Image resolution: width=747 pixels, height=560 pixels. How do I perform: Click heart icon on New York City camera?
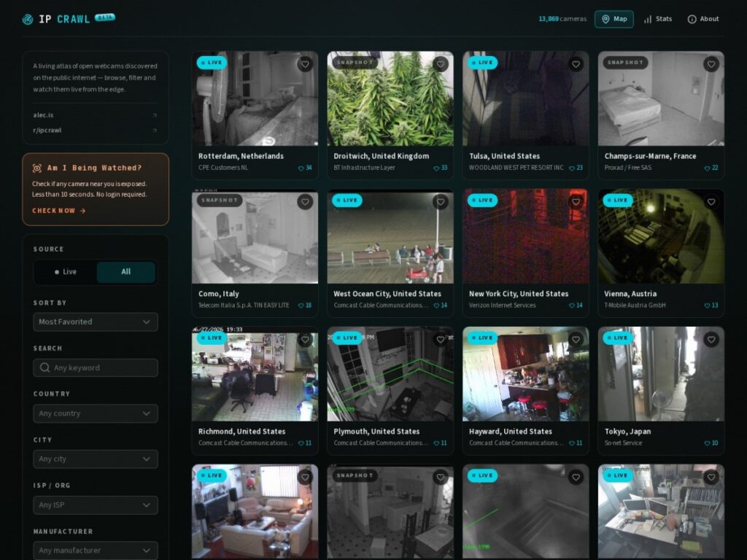[576, 202]
